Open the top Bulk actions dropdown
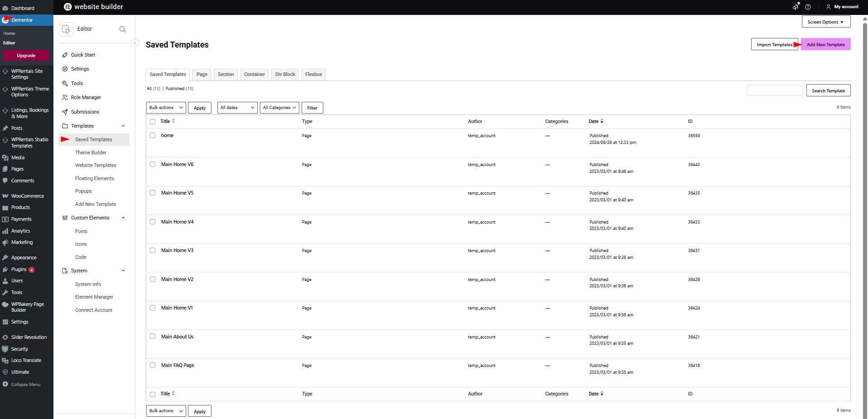868x419 pixels. [x=166, y=108]
